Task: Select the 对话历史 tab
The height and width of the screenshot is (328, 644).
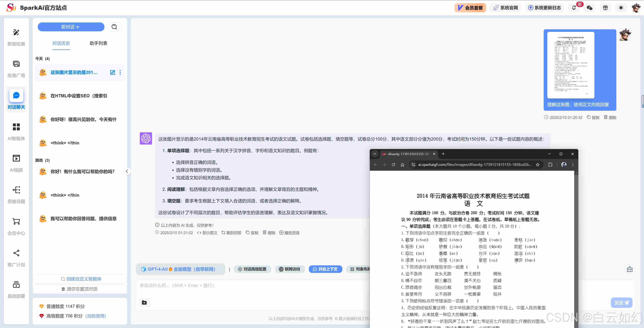Action: point(61,43)
